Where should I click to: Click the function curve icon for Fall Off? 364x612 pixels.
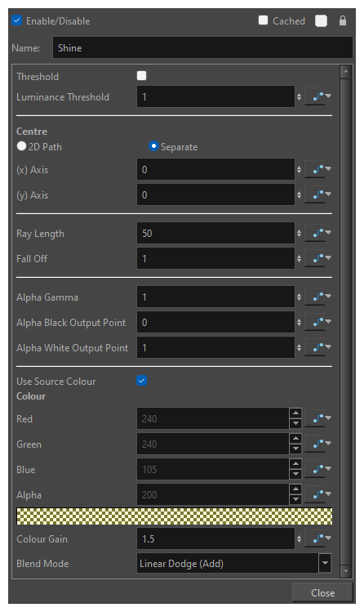(318, 258)
